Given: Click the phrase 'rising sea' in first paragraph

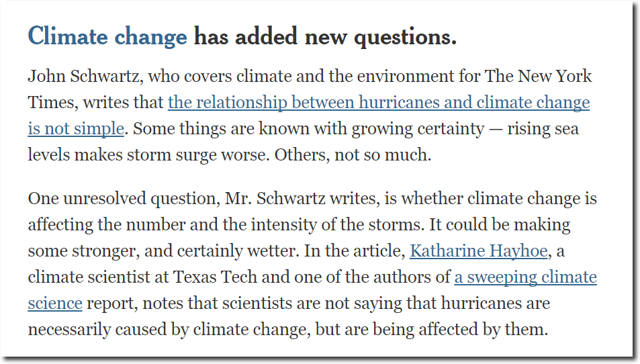Looking at the screenshot, I should [x=543, y=128].
